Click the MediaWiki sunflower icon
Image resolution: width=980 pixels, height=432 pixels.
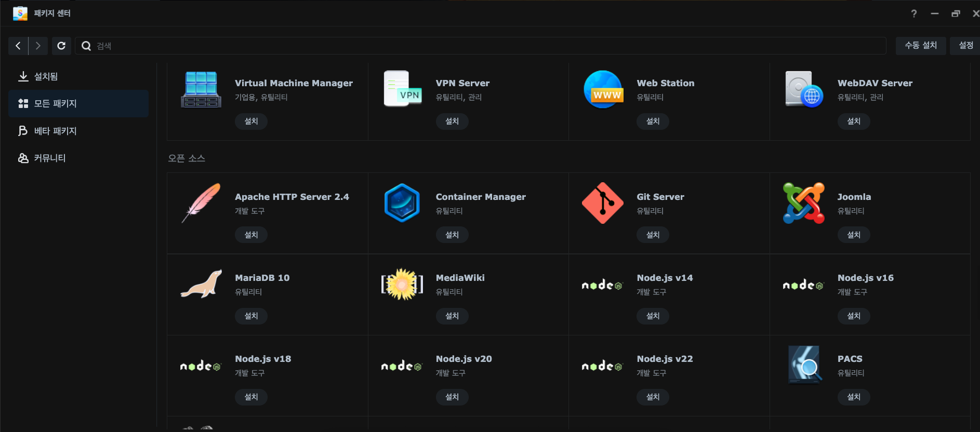[x=402, y=284]
